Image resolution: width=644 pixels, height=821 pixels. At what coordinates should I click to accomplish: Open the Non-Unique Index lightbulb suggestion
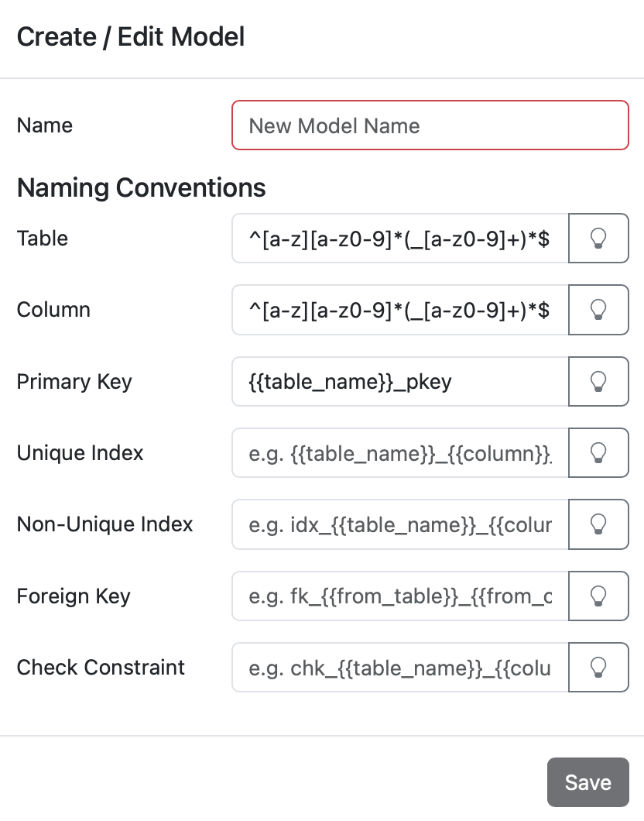[x=598, y=524]
